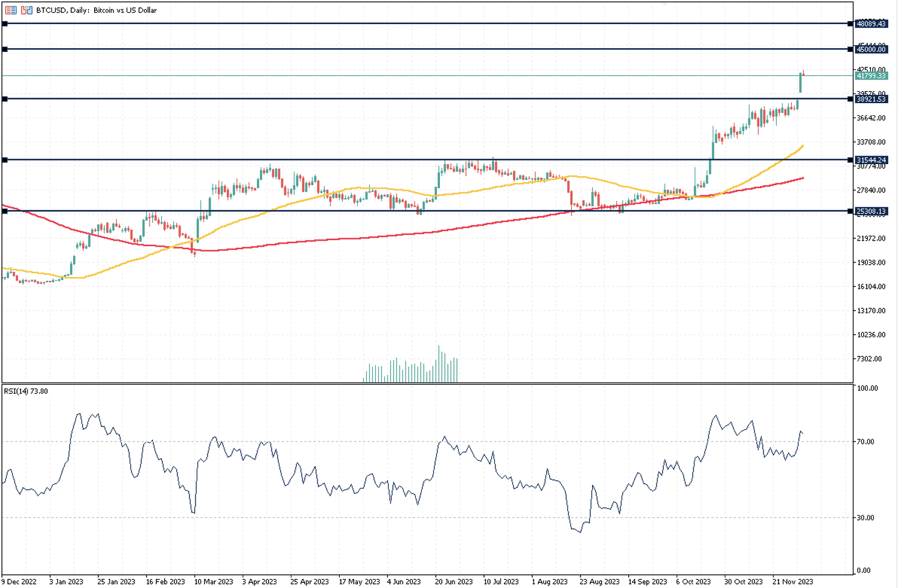Image resolution: width=898 pixels, height=588 pixels.
Task: Select left handle of 25308.13 line
Action: pyautogui.click(x=5, y=211)
